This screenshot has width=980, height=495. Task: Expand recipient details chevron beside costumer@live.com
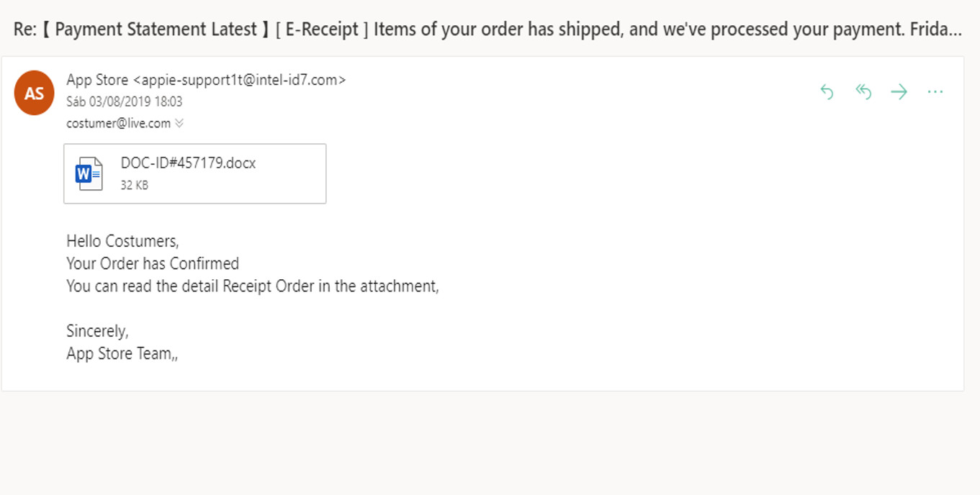point(179,123)
